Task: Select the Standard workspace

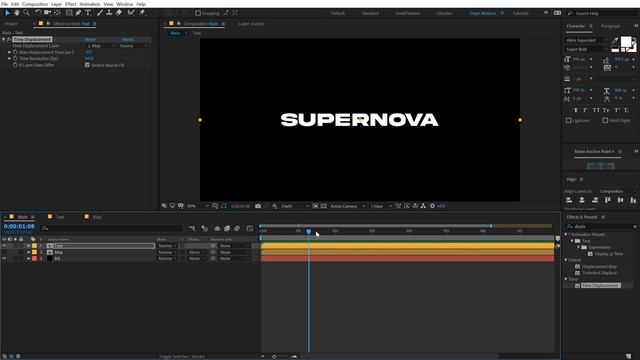Action: click(x=370, y=13)
